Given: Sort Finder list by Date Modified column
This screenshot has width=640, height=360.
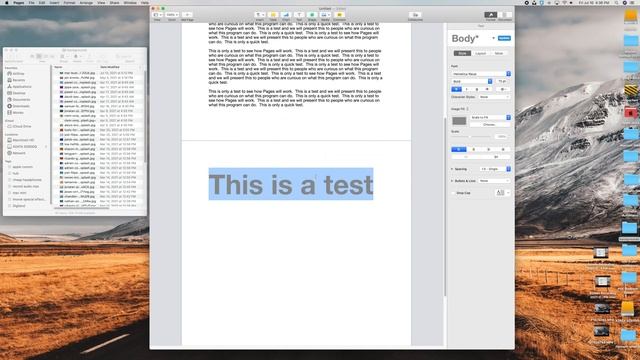Looking at the screenshot, I should pos(110,67).
